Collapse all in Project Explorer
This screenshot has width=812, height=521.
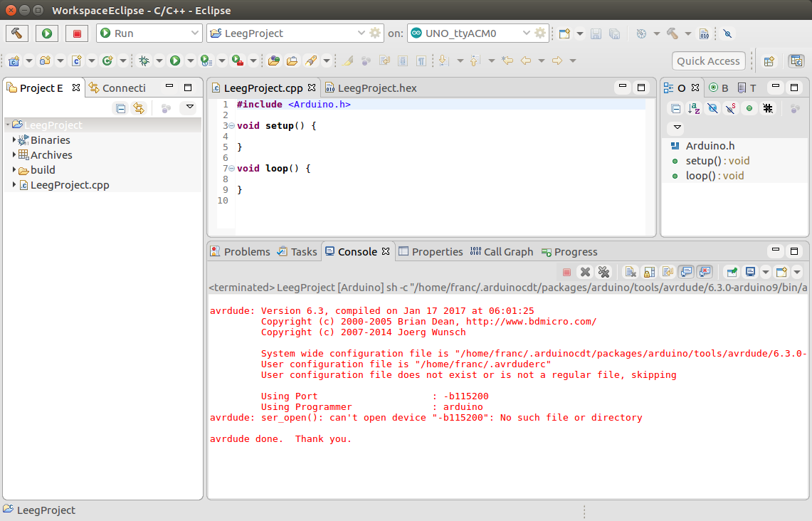click(x=121, y=108)
